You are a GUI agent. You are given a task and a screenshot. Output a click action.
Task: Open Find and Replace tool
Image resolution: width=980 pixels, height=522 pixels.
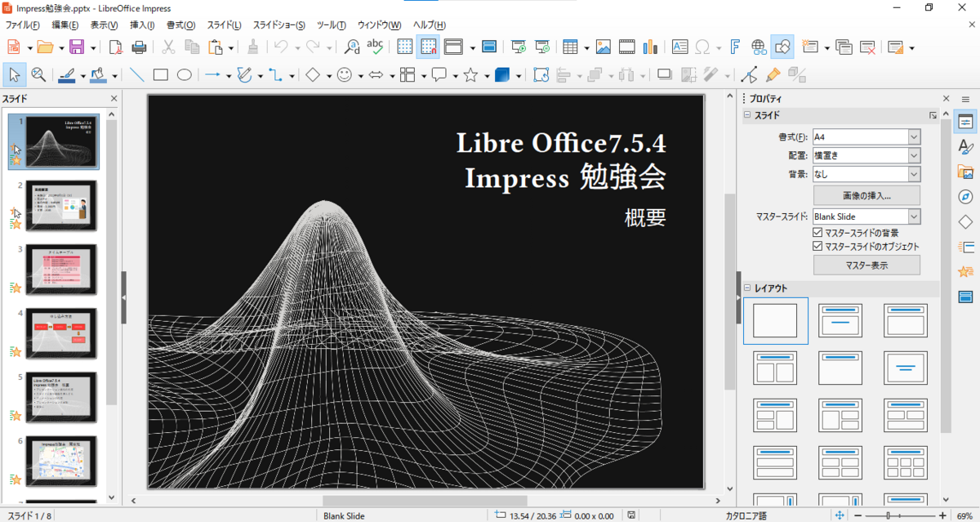click(352, 47)
